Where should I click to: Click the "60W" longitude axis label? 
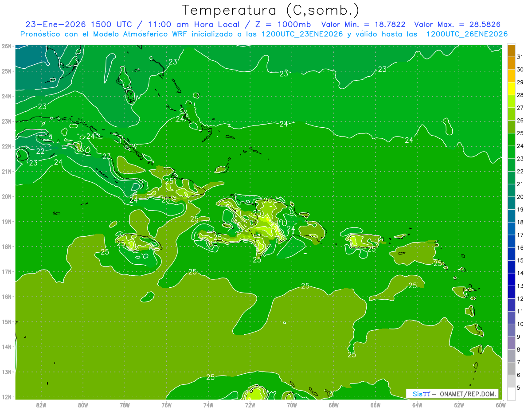pyautogui.click(x=501, y=405)
